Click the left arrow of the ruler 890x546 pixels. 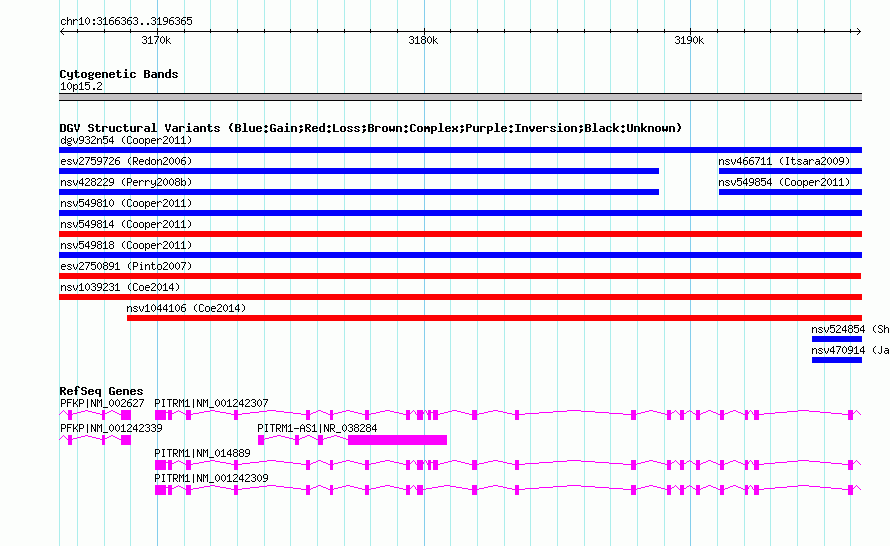tap(62, 31)
